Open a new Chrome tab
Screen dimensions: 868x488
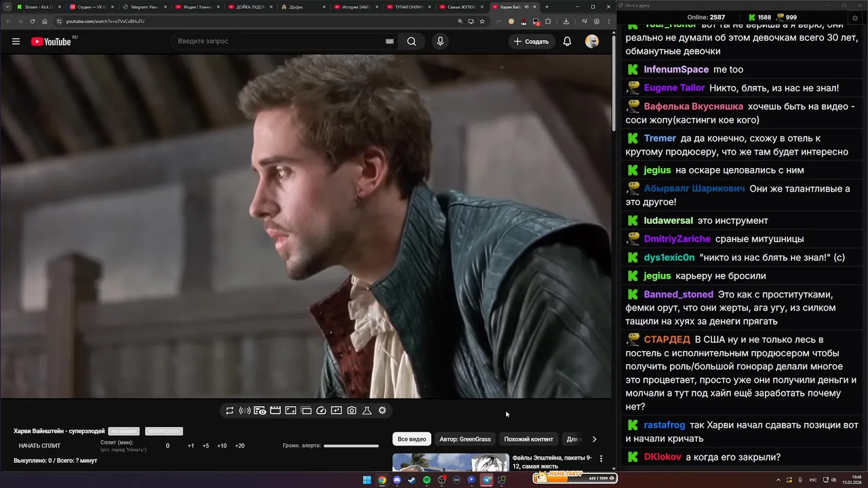(x=547, y=7)
